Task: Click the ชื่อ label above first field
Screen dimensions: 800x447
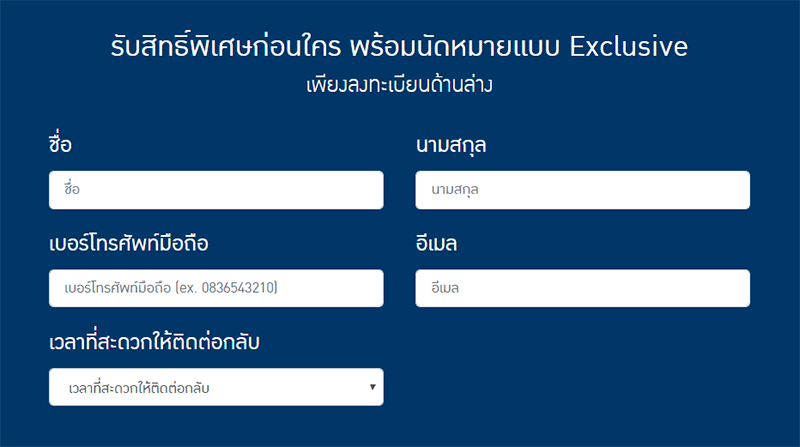Action: pyautogui.click(x=60, y=146)
